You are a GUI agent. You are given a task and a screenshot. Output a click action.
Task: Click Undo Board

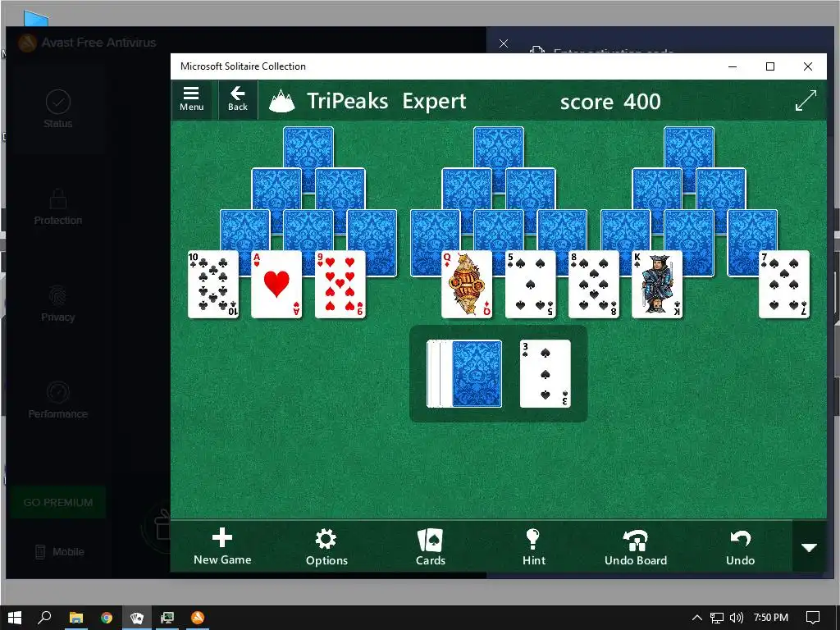coord(636,546)
